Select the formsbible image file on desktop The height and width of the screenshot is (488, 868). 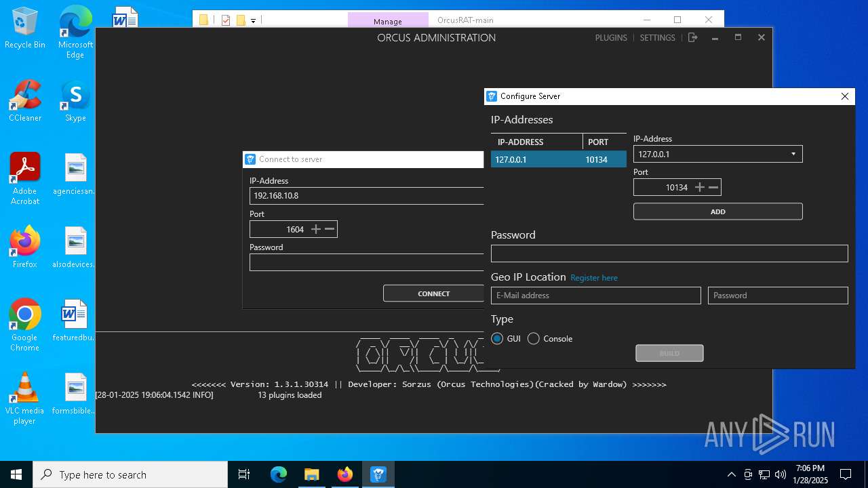(x=75, y=394)
